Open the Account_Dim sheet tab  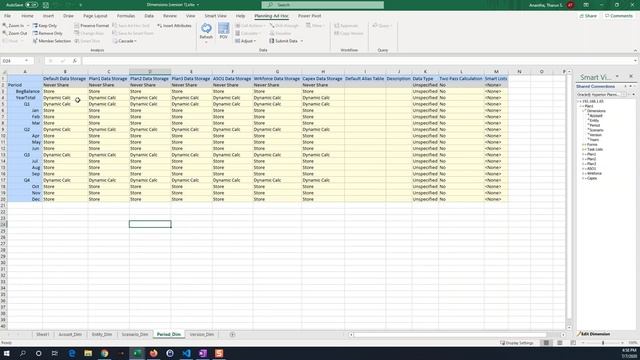pos(70,334)
